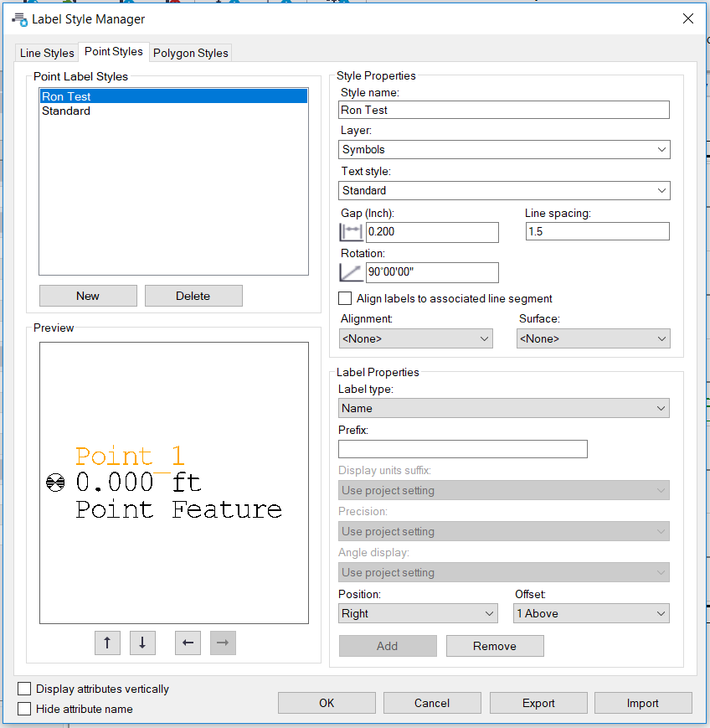Move label up with the up arrow
This screenshot has width=710, height=728.
click(x=107, y=643)
